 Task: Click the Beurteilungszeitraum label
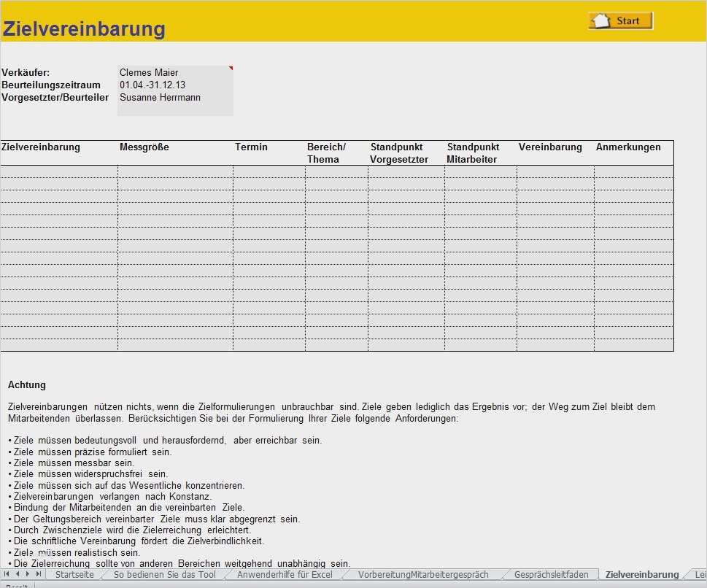tap(51, 85)
